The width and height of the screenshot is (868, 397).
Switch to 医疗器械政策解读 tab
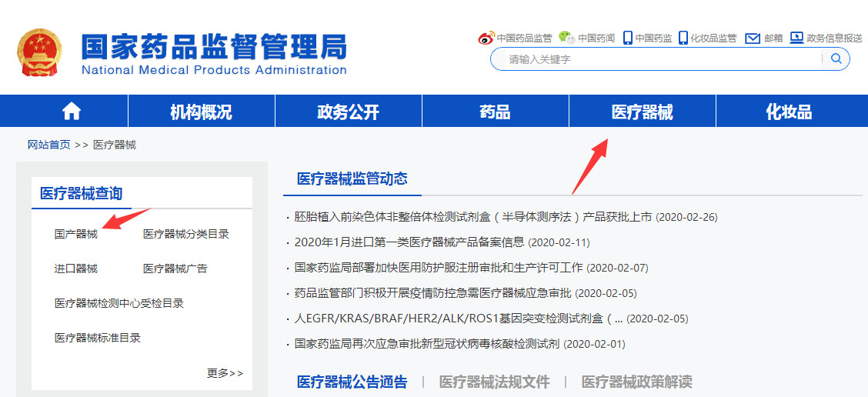pos(636,382)
